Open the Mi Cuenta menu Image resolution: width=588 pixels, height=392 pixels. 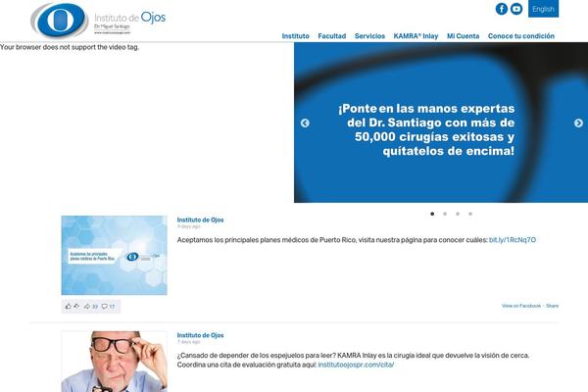464,36
